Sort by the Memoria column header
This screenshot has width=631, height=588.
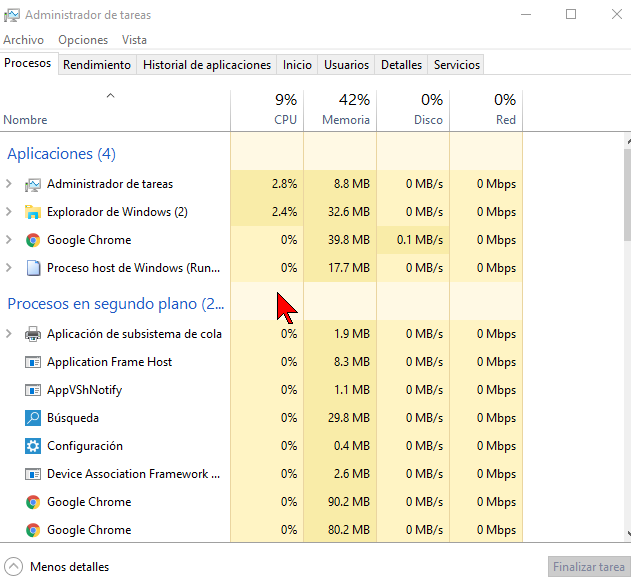340,109
